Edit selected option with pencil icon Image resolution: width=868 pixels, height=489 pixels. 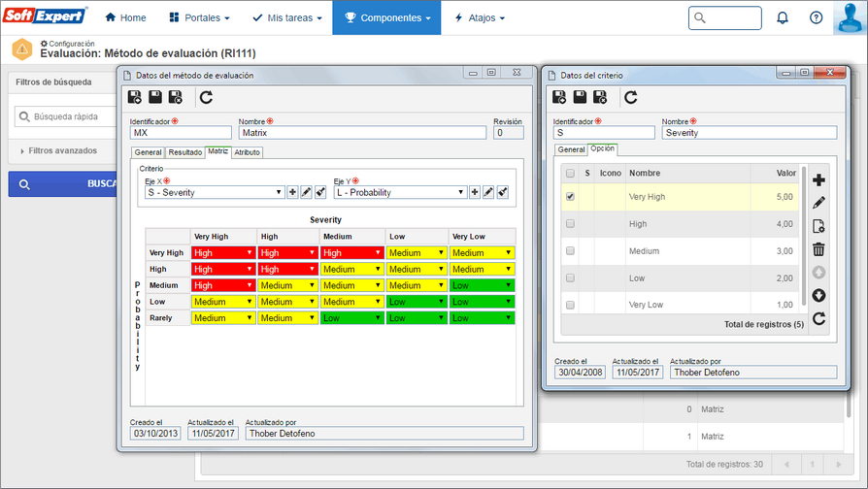click(818, 203)
